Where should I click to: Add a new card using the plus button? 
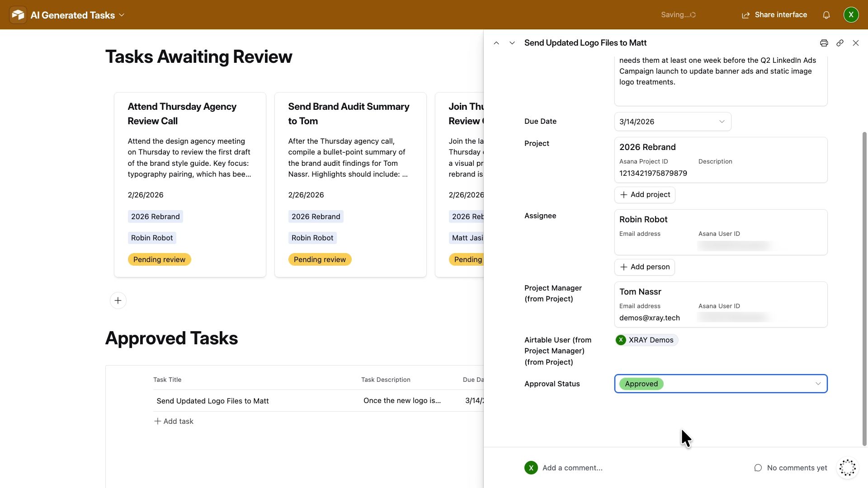(x=118, y=300)
